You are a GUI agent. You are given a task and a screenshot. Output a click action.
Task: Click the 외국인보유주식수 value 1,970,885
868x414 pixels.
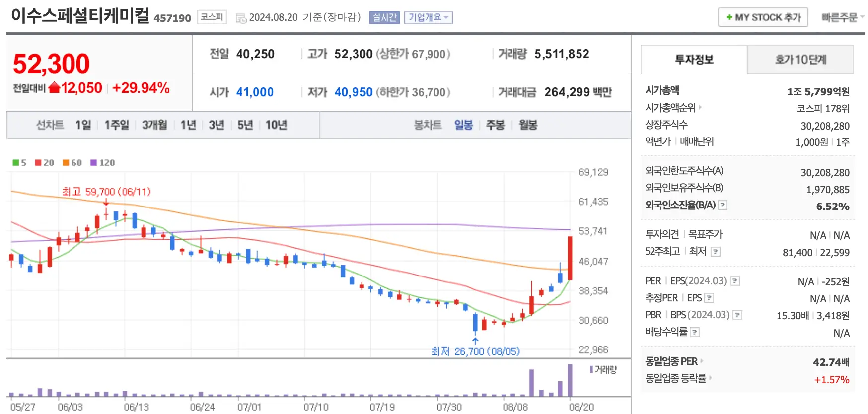828,190
